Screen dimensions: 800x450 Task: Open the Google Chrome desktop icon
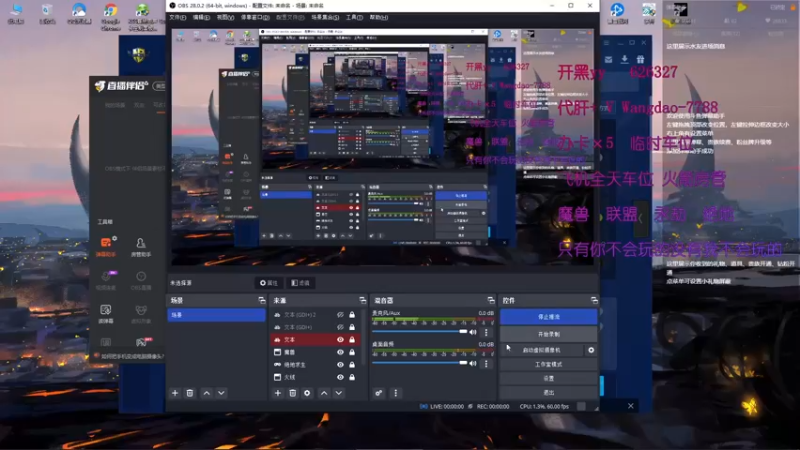point(110,15)
